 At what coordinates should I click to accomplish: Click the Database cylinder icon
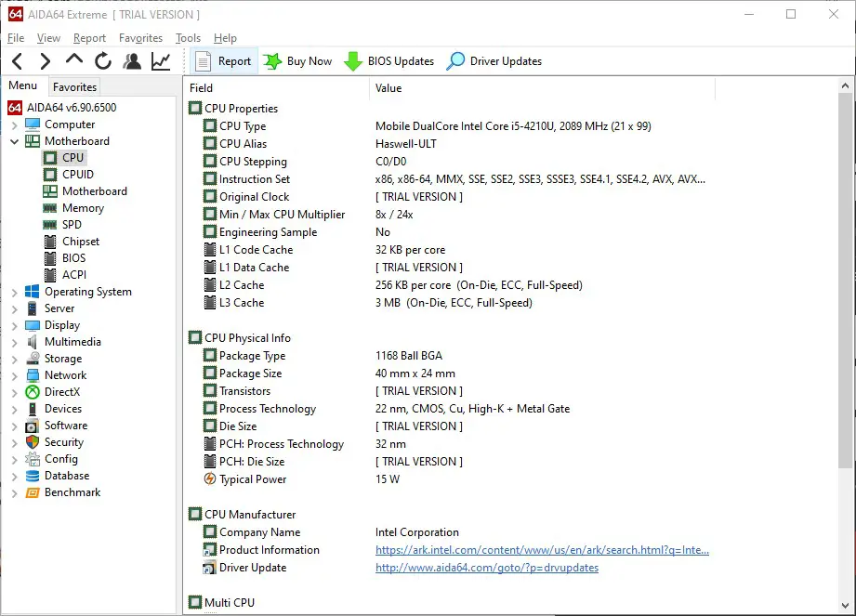(33, 476)
